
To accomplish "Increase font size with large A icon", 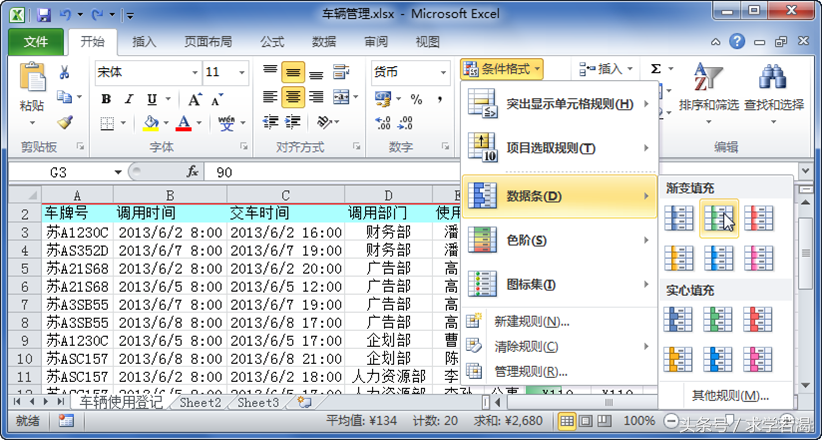I will click(195, 99).
